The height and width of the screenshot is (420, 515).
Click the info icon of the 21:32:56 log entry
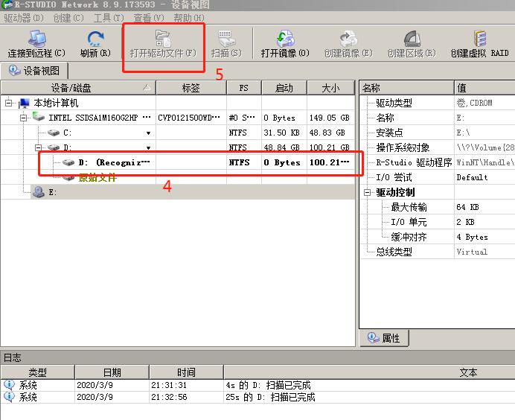[x=9, y=397]
